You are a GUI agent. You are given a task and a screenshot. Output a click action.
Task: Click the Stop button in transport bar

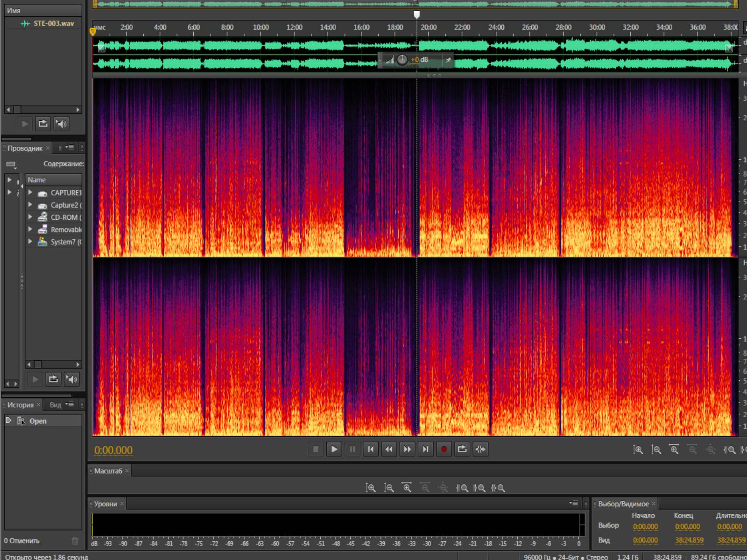pos(316,449)
